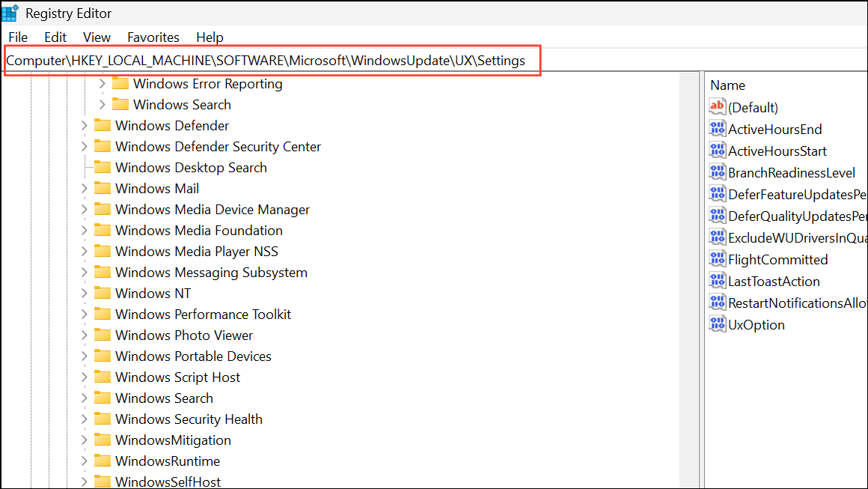Expand the Windows Media Foundation key
The width and height of the screenshot is (868, 489).
84,231
